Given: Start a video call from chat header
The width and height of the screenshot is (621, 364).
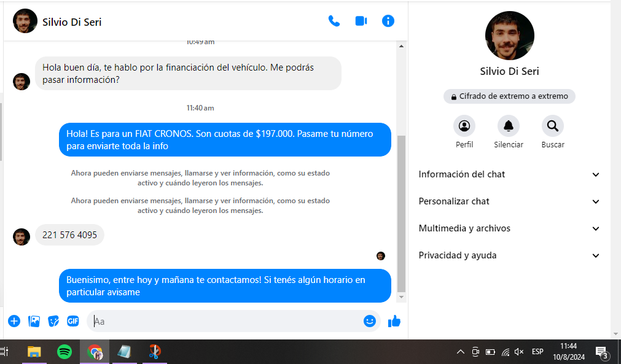Looking at the screenshot, I should (x=361, y=21).
